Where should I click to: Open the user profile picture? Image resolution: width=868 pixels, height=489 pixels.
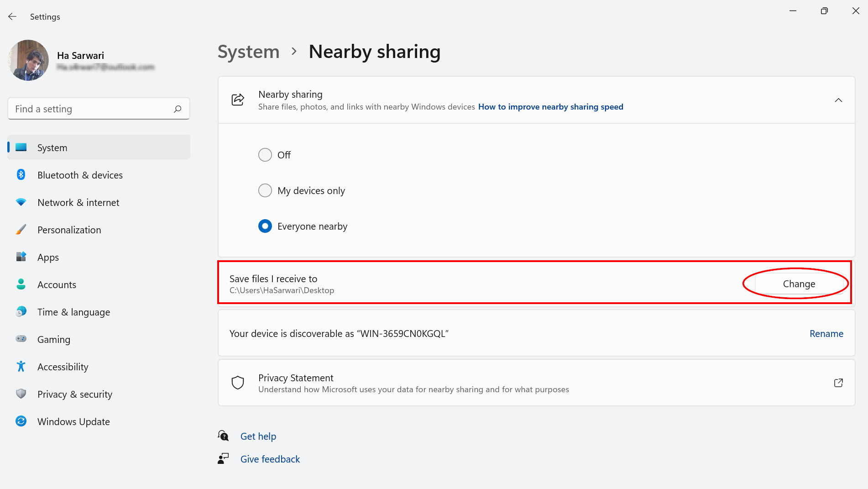coord(28,60)
